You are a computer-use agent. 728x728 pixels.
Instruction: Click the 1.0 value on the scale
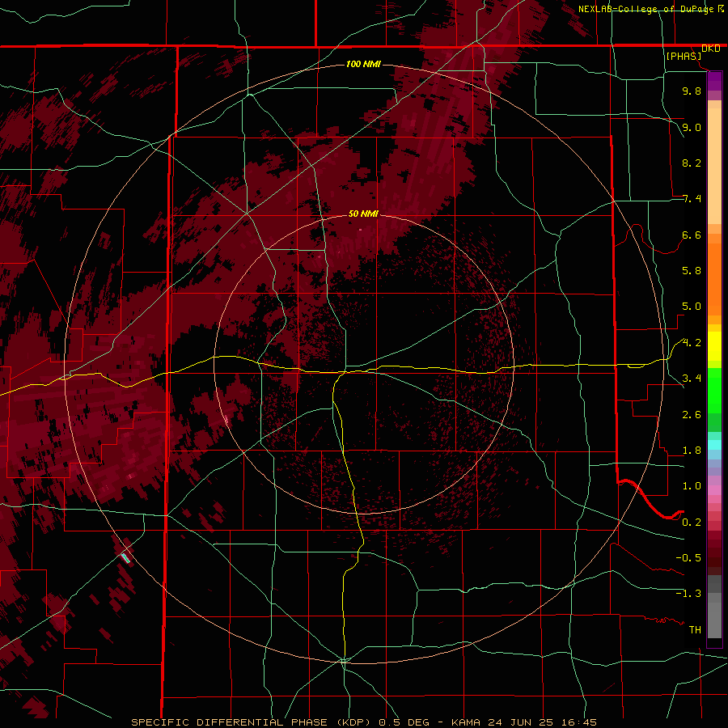pos(692,486)
